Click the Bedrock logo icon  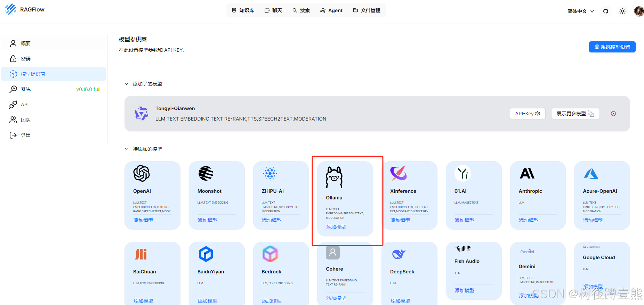(x=270, y=254)
